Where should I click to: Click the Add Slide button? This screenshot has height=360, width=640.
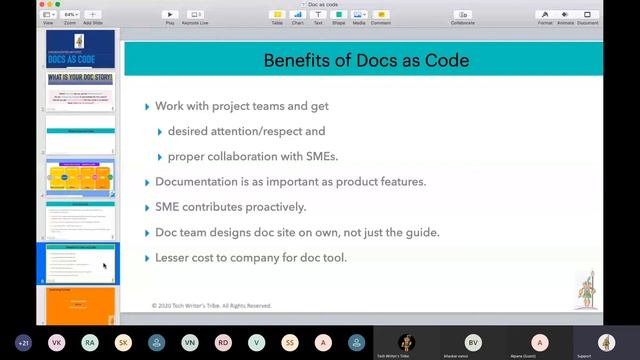(93, 15)
